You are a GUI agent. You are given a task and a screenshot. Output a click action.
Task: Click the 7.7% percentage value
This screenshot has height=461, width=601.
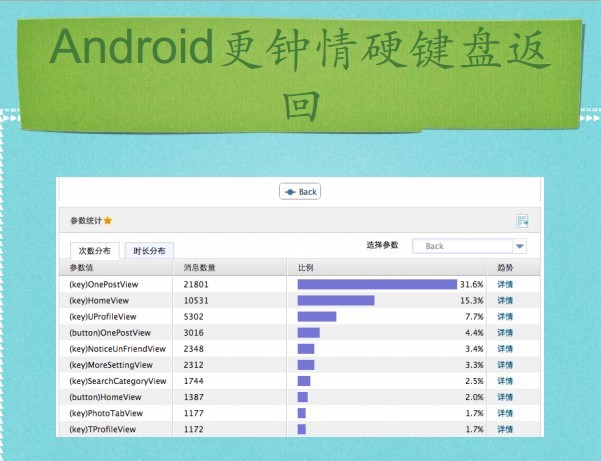coord(474,317)
